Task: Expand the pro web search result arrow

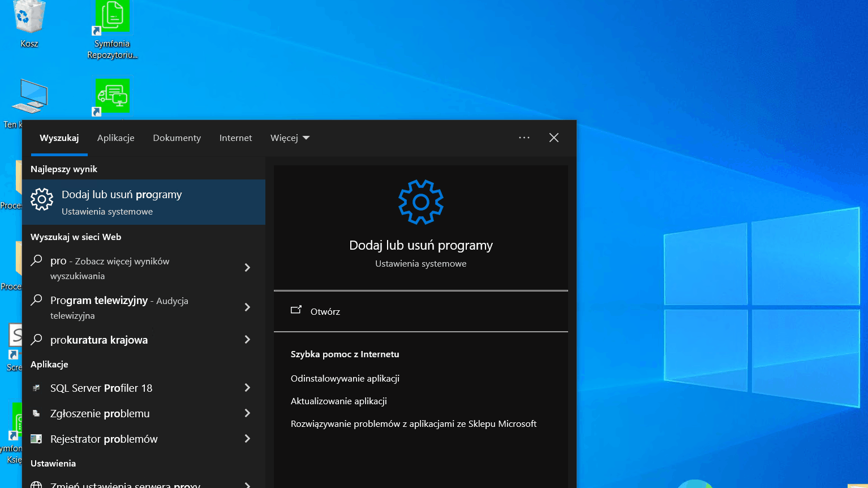Action: [x=247, y=267]
